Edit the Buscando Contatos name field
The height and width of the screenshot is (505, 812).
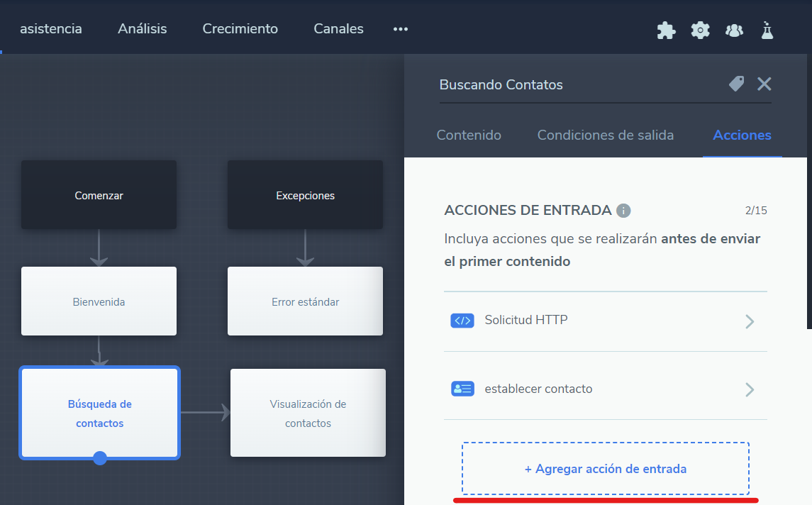click(567, 85)
